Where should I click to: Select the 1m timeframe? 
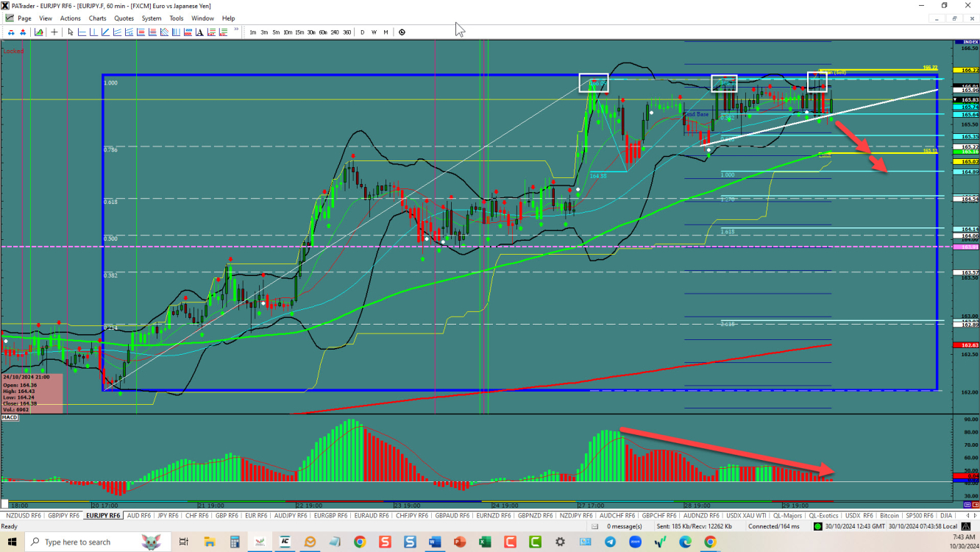(x=253, y=32)
